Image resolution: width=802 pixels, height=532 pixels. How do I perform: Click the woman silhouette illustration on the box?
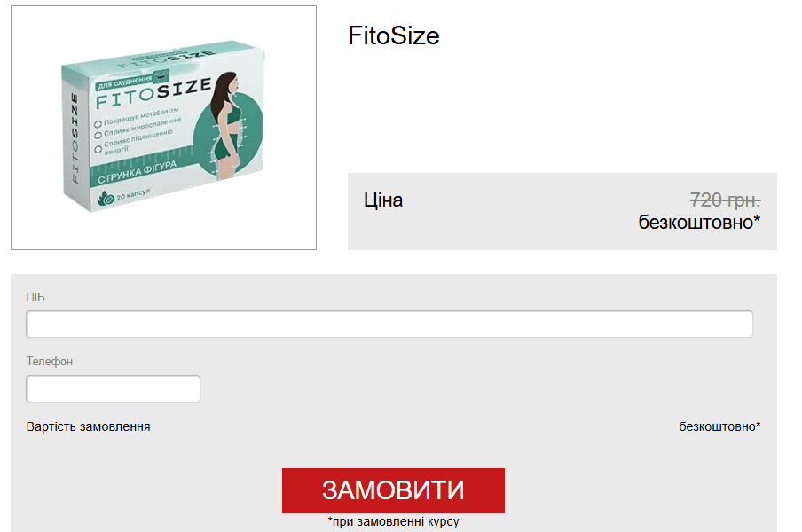[x=228, y=125]
